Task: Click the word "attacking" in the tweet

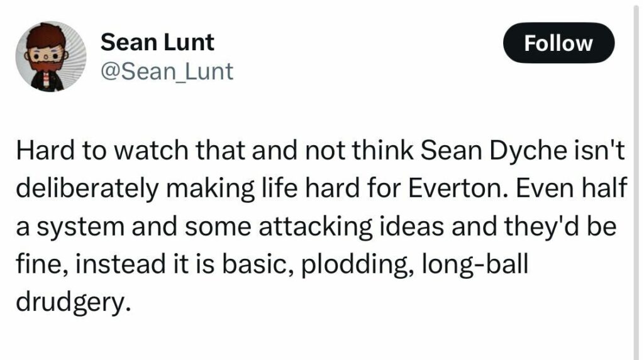Action: (316, 226)
